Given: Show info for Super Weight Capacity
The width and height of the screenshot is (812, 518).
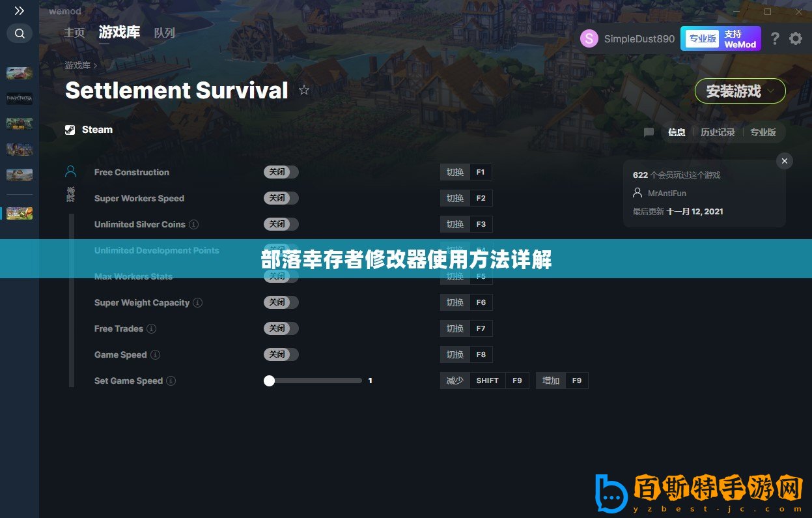Looking at the screenshot, I should coord(198,303).
